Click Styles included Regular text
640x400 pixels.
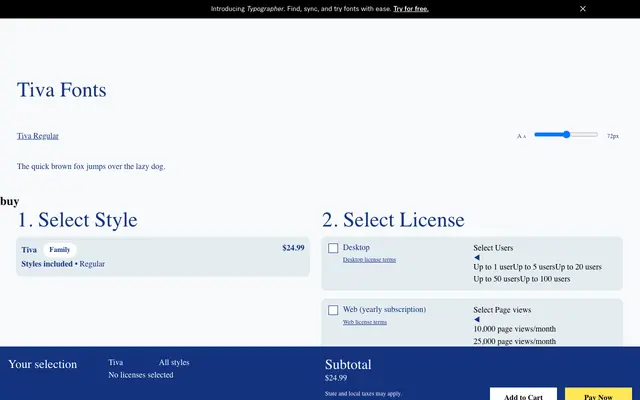click(x=63, y=264)
